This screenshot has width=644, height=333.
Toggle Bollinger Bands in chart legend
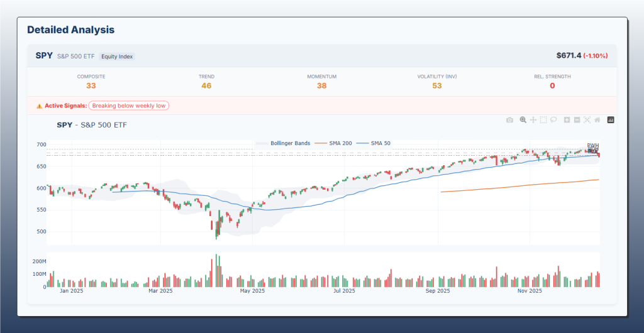point(283,143)
